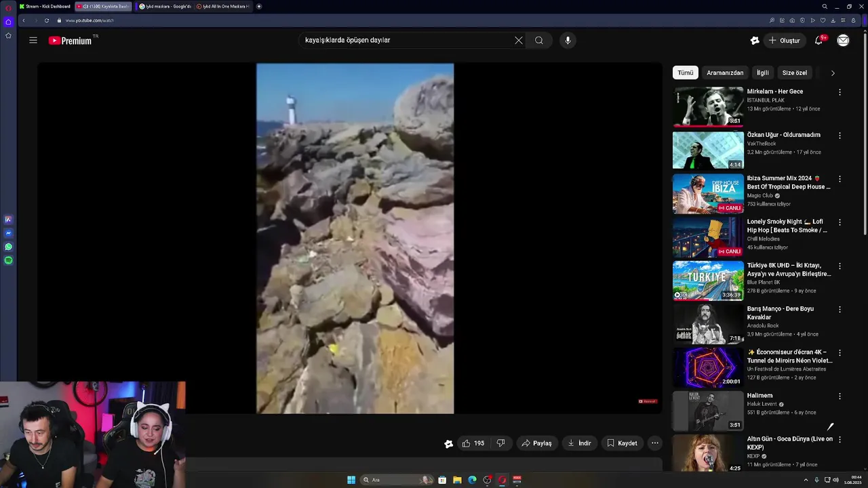Click the Oluştur create button
Image resolution: width=868 pixels, height=488 pixels.
(x=784, y=41)
